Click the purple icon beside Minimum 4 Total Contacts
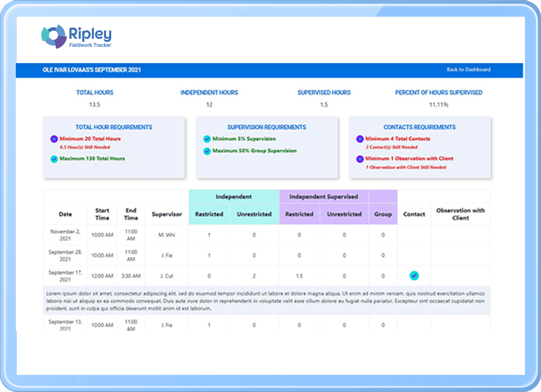The width and height of the screenshot is (541, 392). coord(360,139)
